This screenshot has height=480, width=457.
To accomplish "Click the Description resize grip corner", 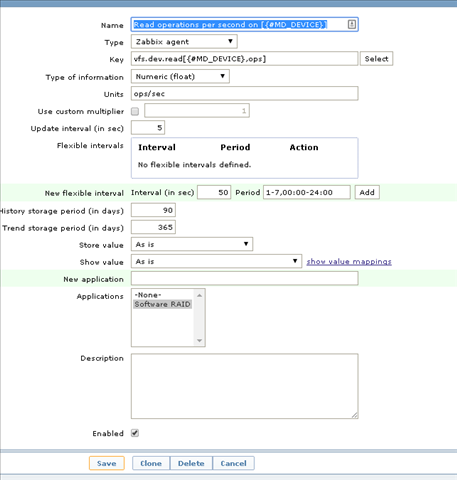I will [x=355, y=415].
